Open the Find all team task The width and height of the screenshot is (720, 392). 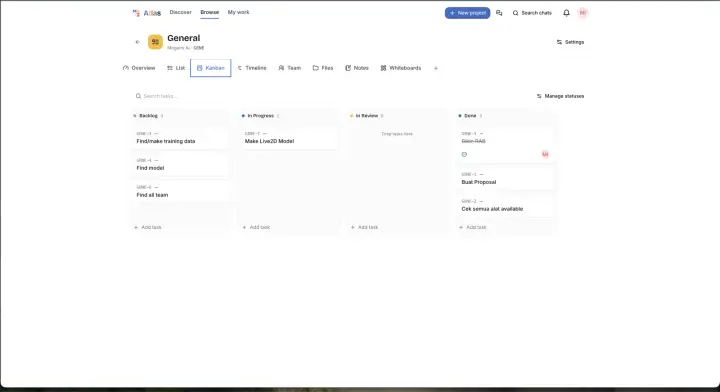click(x=181, y=191)
